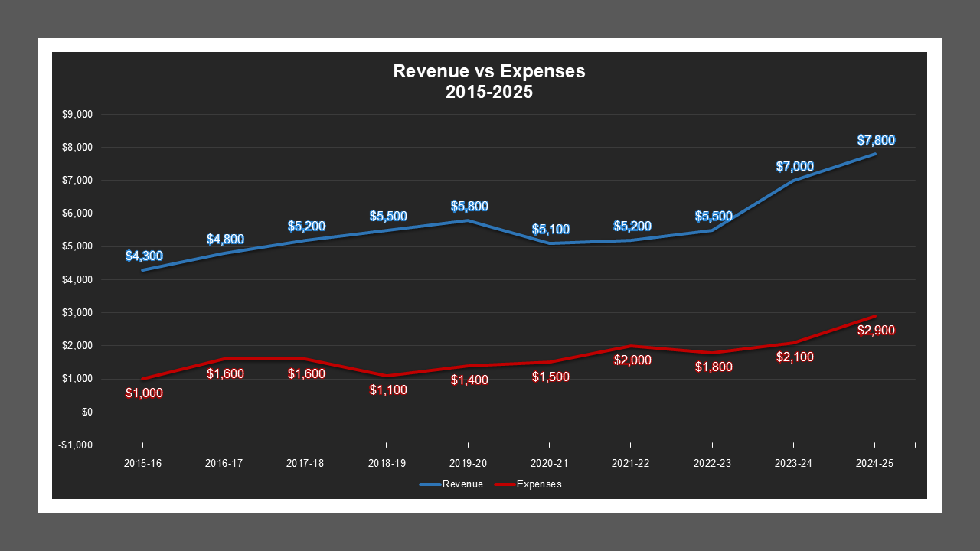Select the 2024-25 axis label
980x551 pixels.
point(875,462)
